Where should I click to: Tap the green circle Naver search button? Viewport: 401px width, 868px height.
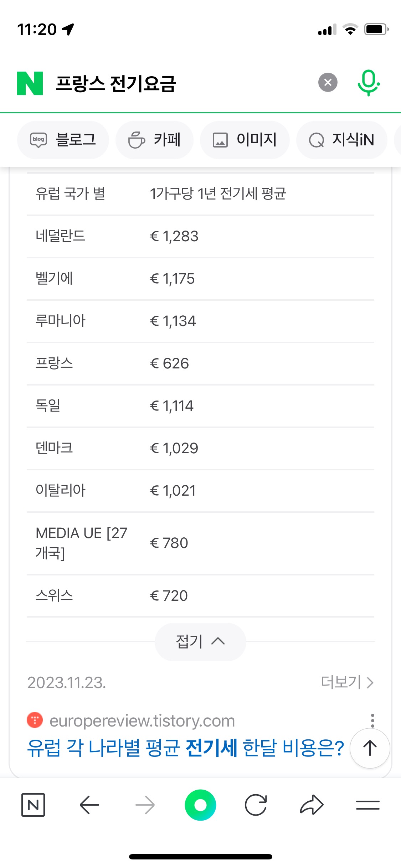[200, 805]
